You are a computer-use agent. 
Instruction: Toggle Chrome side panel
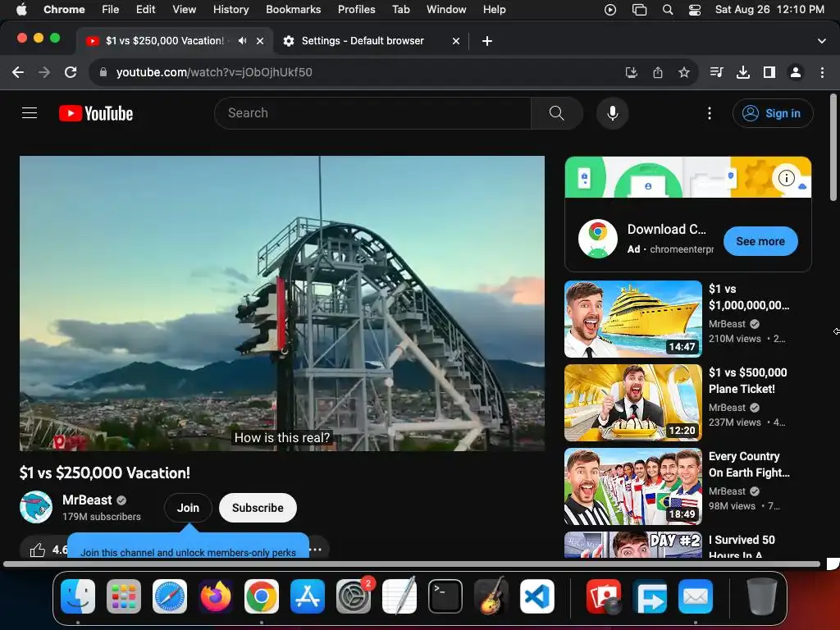[769, 72]
